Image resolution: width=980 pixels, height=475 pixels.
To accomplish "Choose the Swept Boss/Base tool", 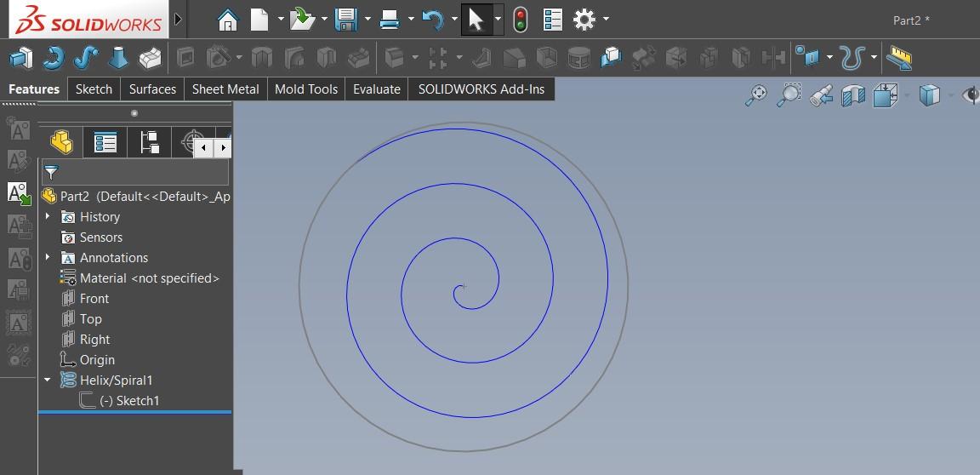I will pyautogui.click(x=86, y=58).
